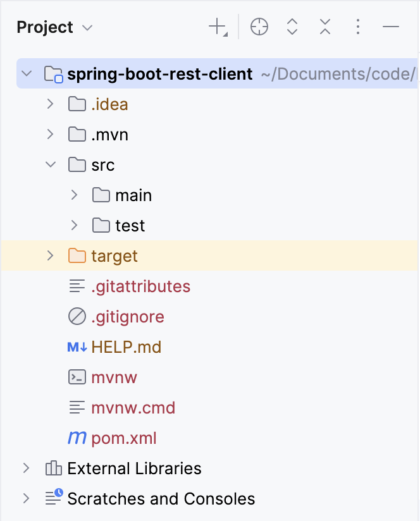This screenshot has width=420, height=521.
Task: Click the Markdown icon beside HELP.md
Action: coord(77,347)
